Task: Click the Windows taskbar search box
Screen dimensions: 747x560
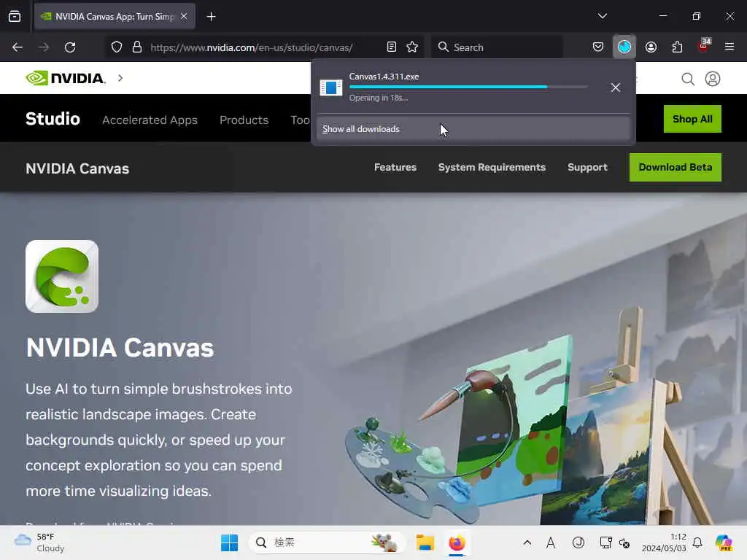Action: click(328, 542)
